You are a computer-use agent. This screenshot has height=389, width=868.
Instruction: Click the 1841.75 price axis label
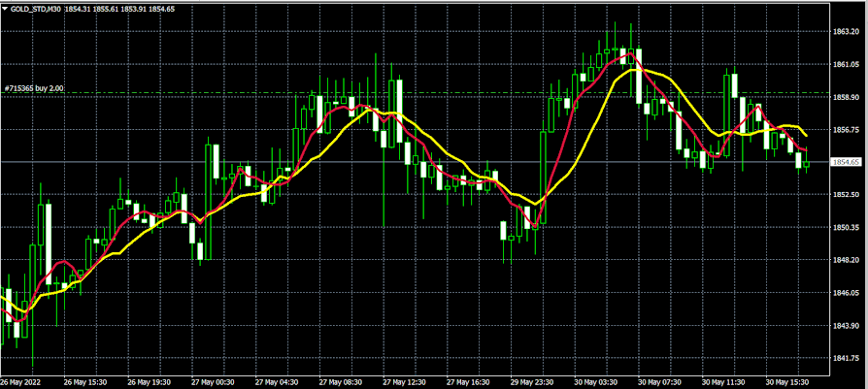[846, 358]
